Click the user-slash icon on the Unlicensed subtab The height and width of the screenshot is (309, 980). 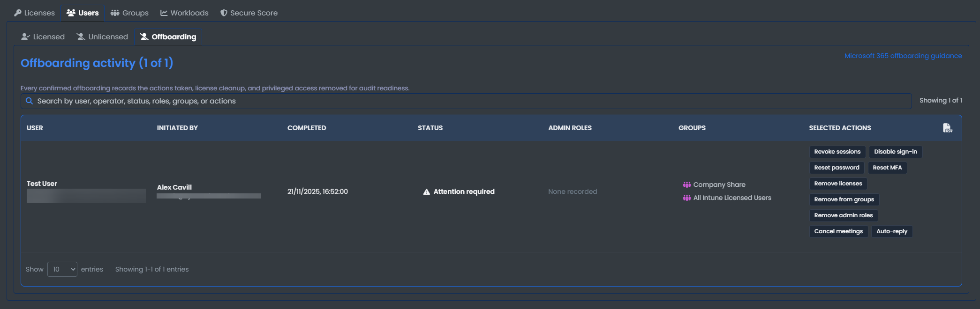pyautogui.click(x=81, y=37)
